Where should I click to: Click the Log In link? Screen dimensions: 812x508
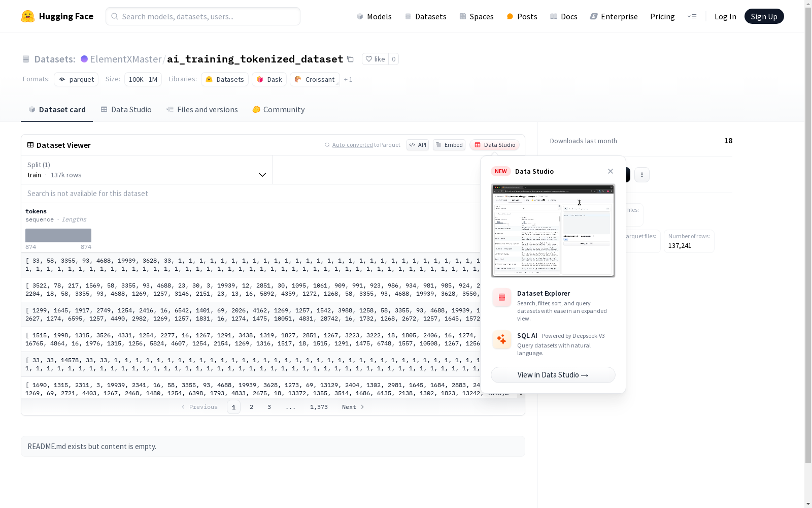[x=725, y=16]
